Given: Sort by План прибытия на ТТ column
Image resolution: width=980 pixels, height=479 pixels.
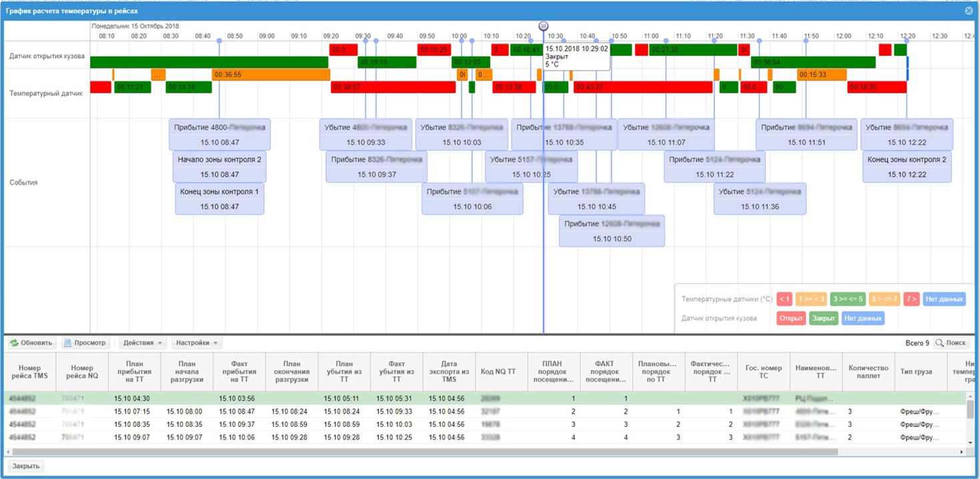Looking at the screenshot, I should pyautogui.click(x=135, y=372).
